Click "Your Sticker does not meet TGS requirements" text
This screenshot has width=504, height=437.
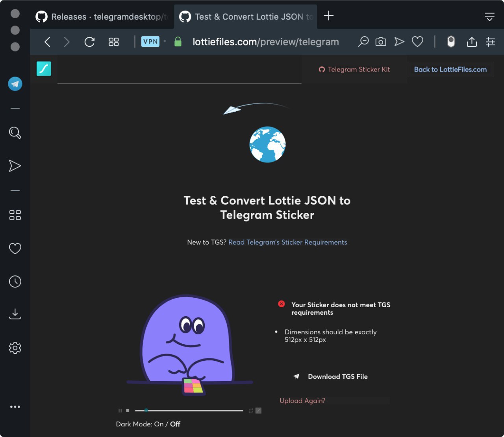click(341, 309)
